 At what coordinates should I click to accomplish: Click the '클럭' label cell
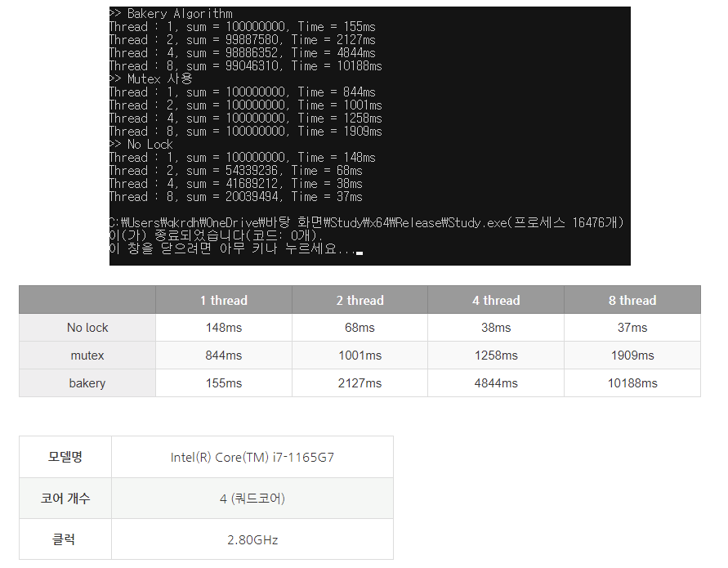[x=65, y=539]
